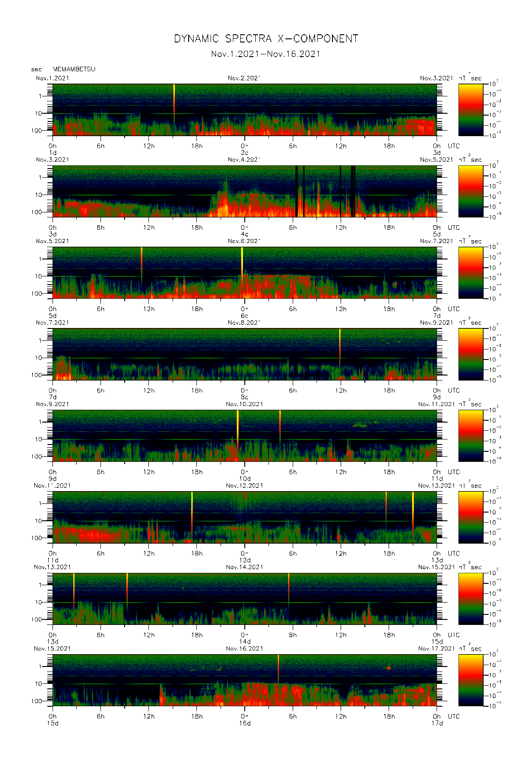Click the yellow spike in the top spectrogram
The width and height of the screenshot is (532, 767).
pyautogui.click(x=174, y=98)
